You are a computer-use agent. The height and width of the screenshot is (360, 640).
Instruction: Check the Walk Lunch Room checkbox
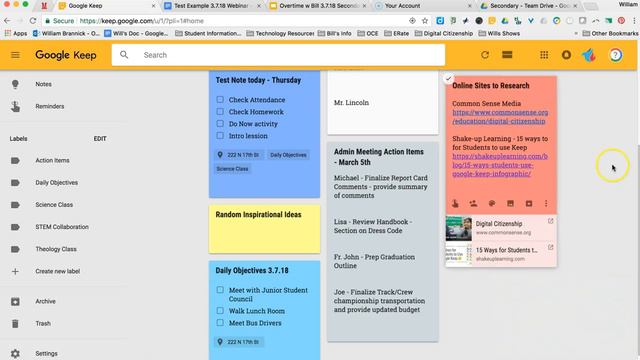coord(220,311)
